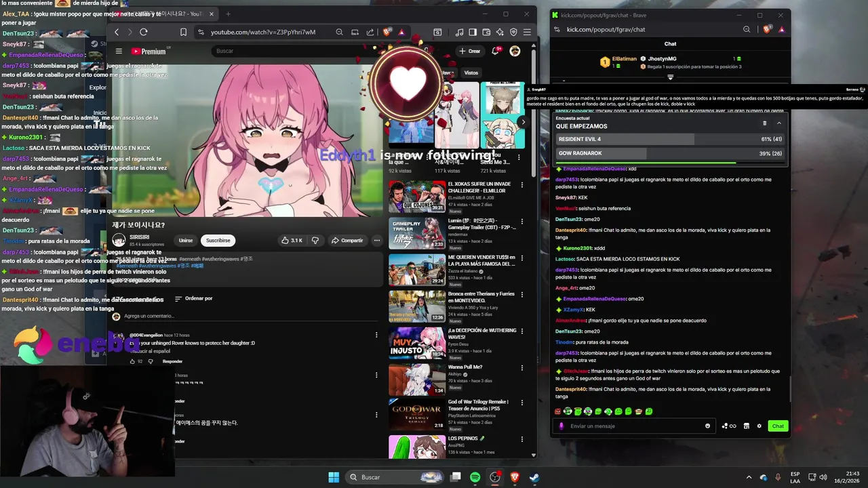
Task: Select the YouTube browser tab
Action: tap(161, 14)
